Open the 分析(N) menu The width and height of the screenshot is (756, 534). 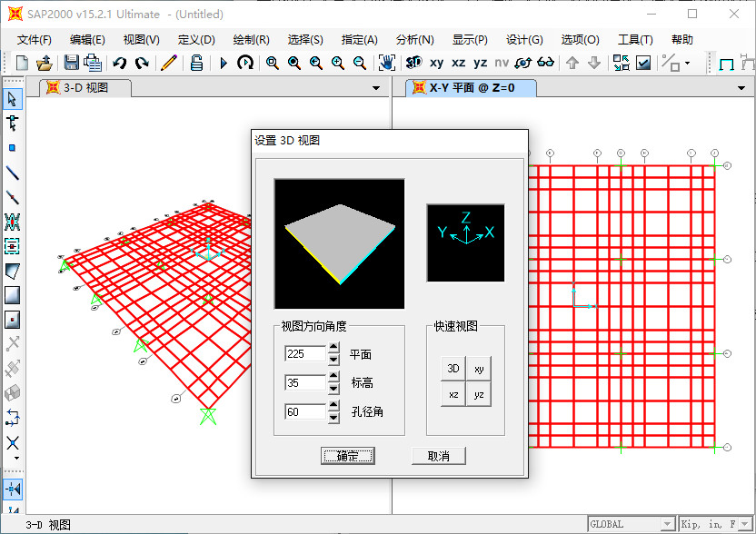pos(415,40)
